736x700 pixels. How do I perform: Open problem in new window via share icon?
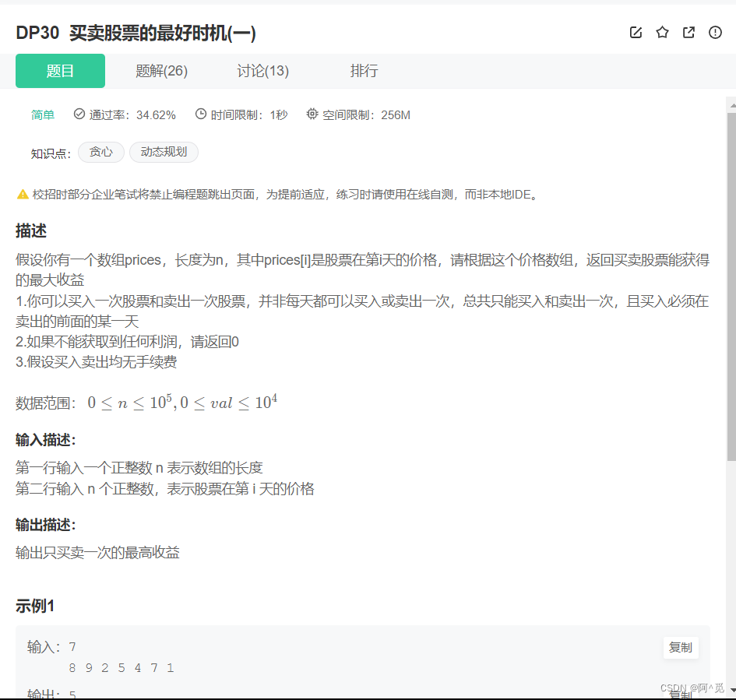pyautogui.click(x=688, y=33)
